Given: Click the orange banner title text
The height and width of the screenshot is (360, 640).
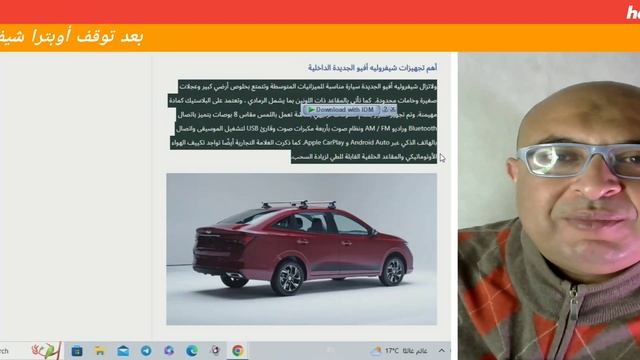Looking at the screenshot, I should point(72,37).
